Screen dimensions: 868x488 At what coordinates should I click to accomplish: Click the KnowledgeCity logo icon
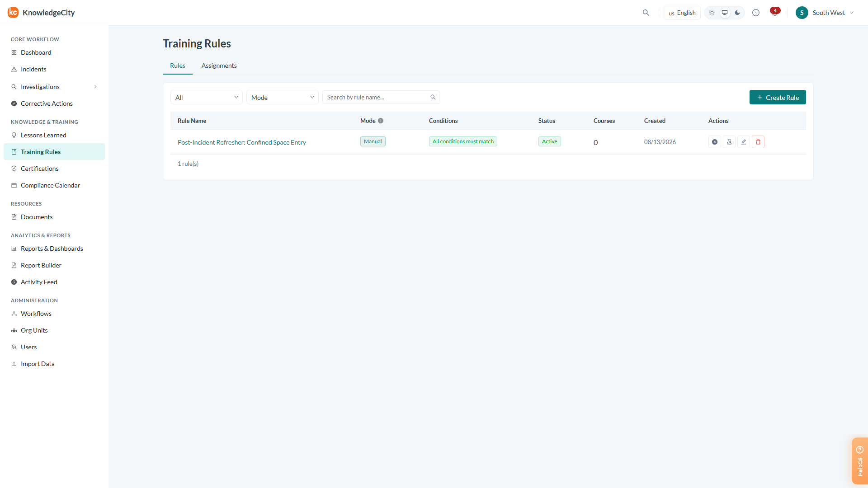pos(13,13)
